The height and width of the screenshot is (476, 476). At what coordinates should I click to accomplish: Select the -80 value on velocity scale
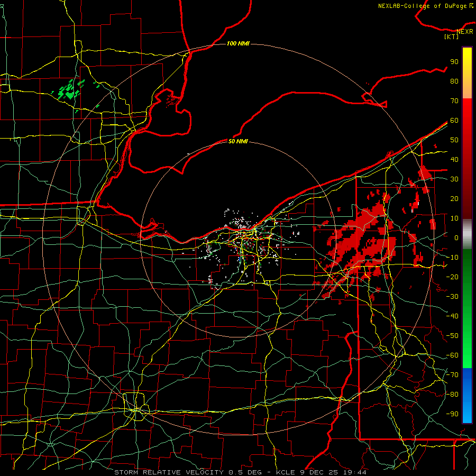pos(452,395)
